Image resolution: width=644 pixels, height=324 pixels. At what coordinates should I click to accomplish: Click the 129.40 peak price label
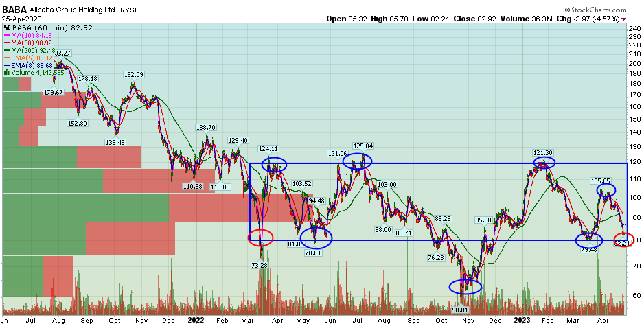tap(238, 140)
